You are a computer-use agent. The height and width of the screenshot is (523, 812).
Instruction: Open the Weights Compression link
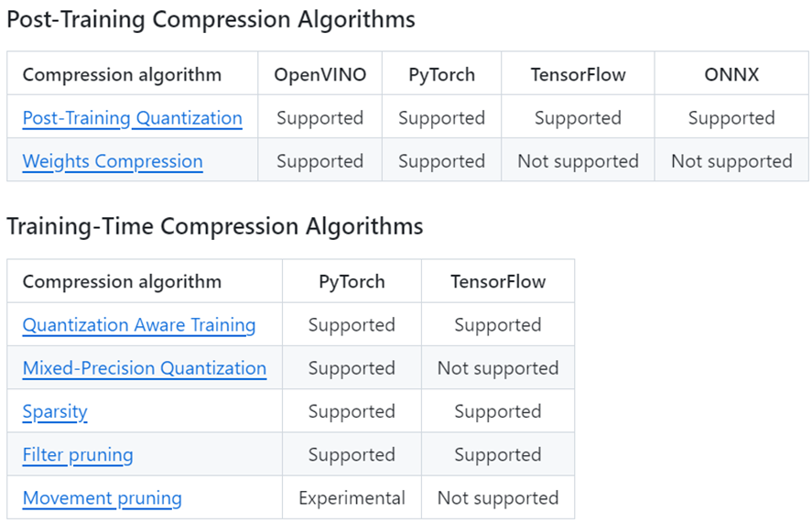tap(113, 161)
